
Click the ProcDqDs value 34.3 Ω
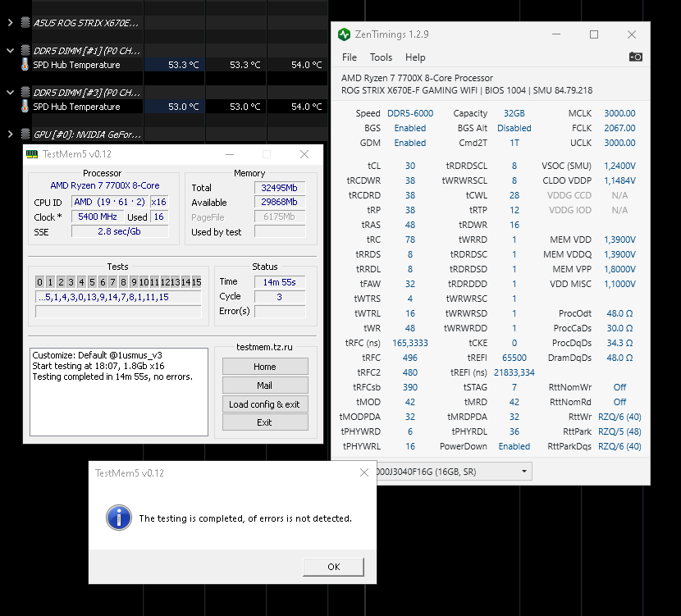[x=619, y=343]
